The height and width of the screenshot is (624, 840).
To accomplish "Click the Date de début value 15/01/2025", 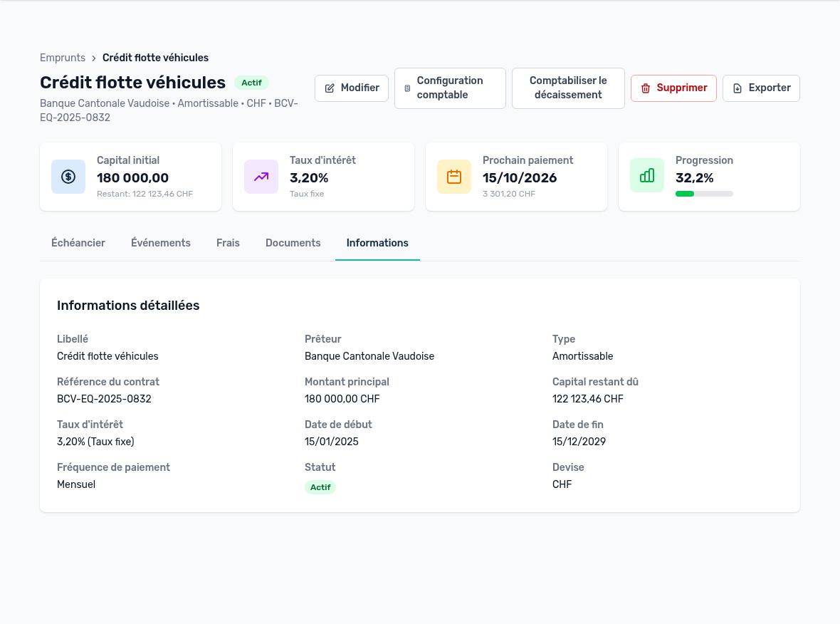I will [x=332, y=442].
